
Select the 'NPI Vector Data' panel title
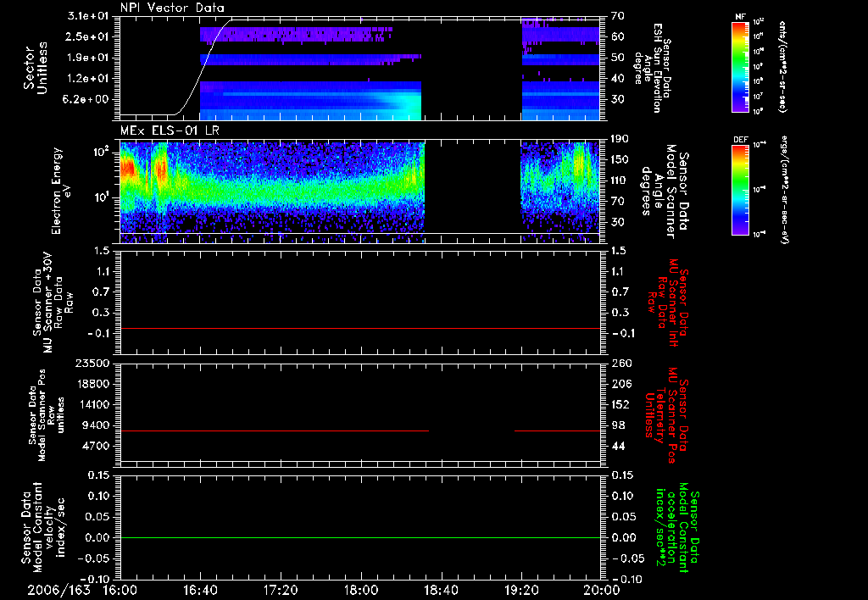(x=172, y=8)
